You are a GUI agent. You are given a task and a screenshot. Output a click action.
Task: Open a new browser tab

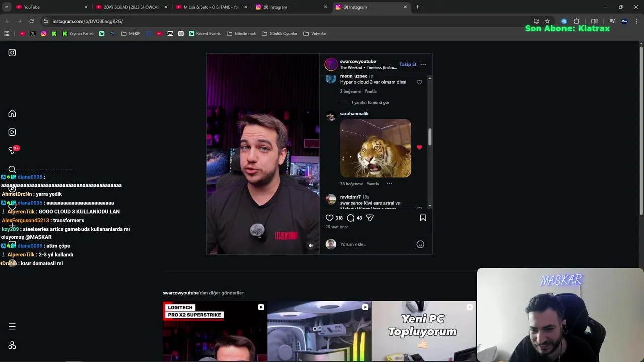click(x=417, y=7)
